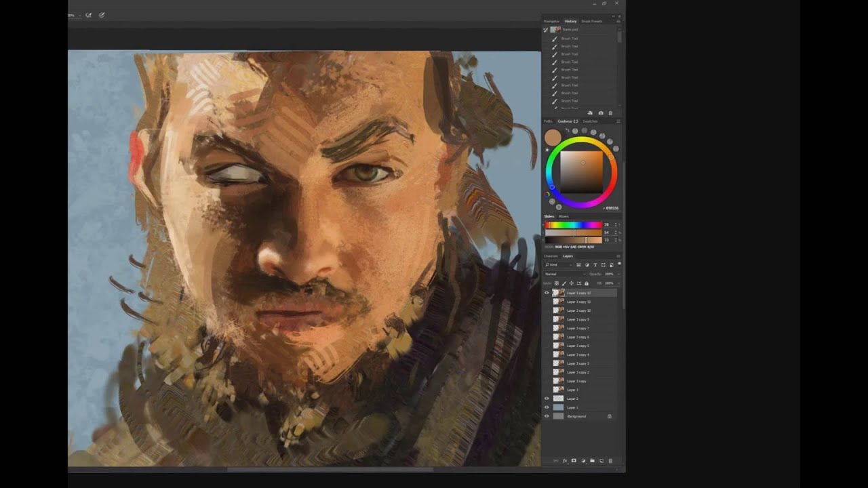Delete layer with Layers panel trash icon

pyautogui.click(x=610, y=461)
